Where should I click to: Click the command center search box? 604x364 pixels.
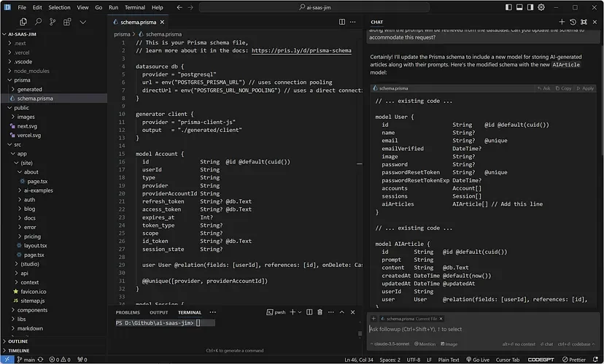(x=314, y=7)
